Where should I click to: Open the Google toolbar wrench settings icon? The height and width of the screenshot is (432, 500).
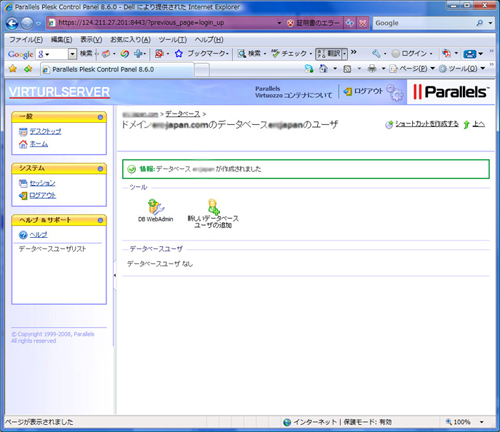click(x=376, y=53)
